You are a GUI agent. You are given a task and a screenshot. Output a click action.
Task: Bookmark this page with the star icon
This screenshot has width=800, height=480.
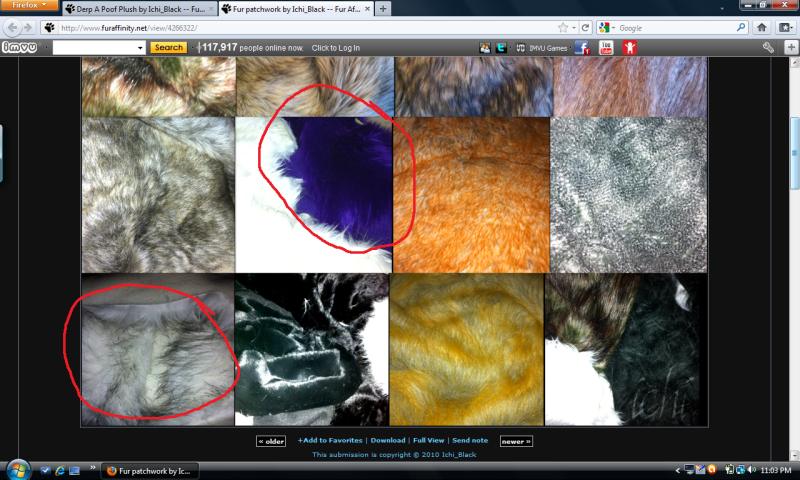coord(564,27)
